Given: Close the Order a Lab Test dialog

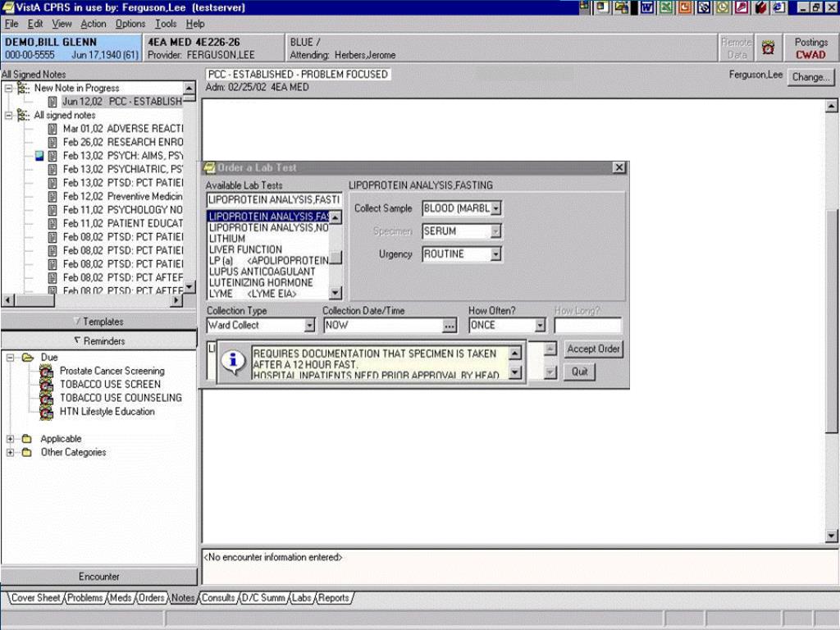Looking at the screenshot, I should coord(619,167).
